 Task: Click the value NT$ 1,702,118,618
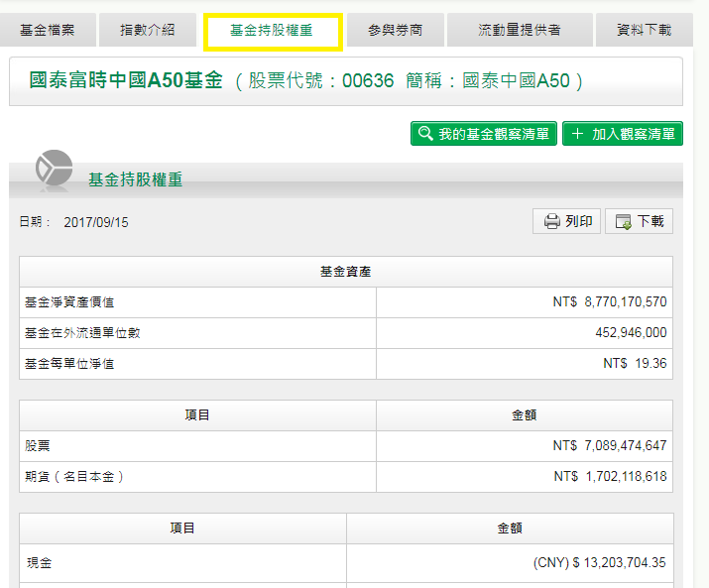coord(611,476)
